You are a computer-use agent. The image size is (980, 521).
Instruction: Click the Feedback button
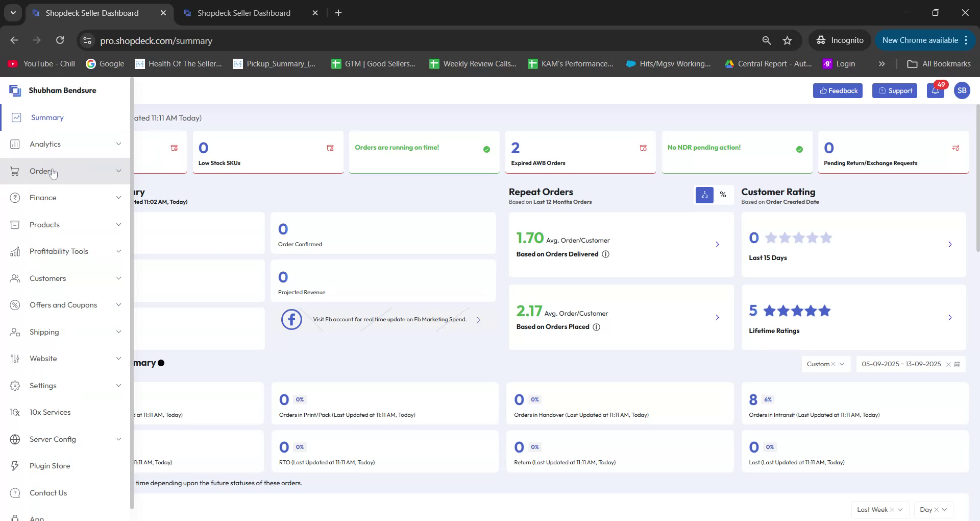click(x=838, y=90)
